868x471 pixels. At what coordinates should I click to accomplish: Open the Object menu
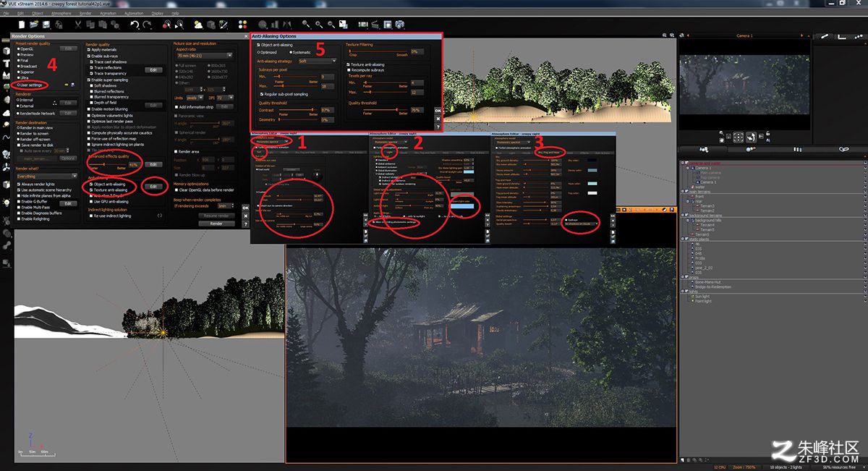point(38,13)
